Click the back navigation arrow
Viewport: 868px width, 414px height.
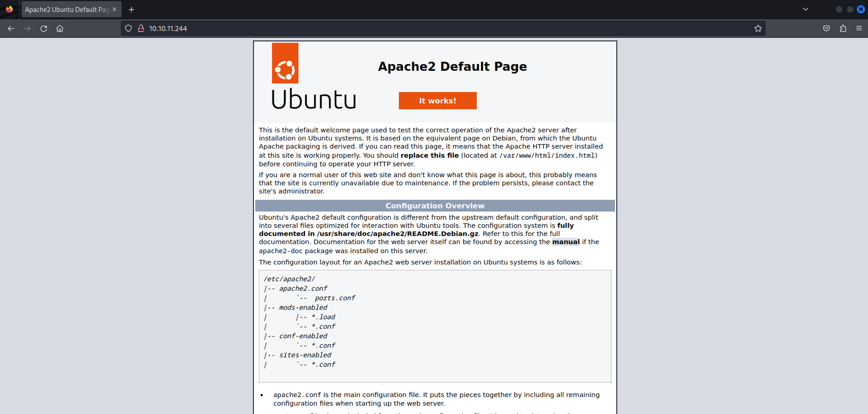coord(11,29)
